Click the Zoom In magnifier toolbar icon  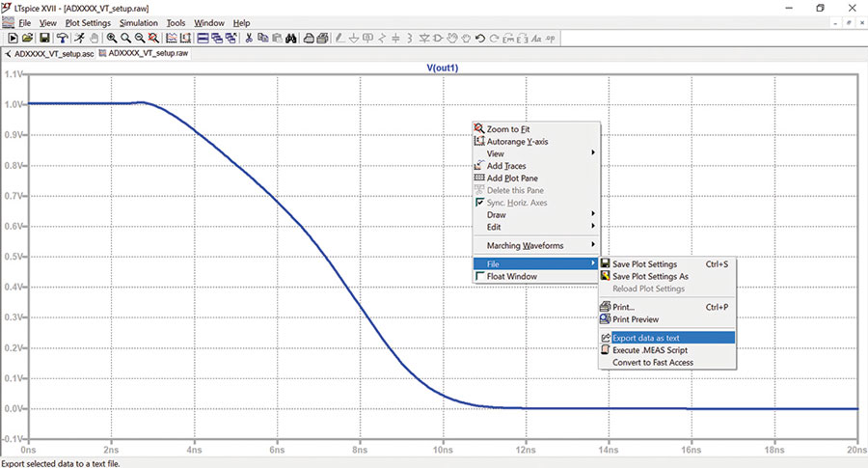(112, 39)
